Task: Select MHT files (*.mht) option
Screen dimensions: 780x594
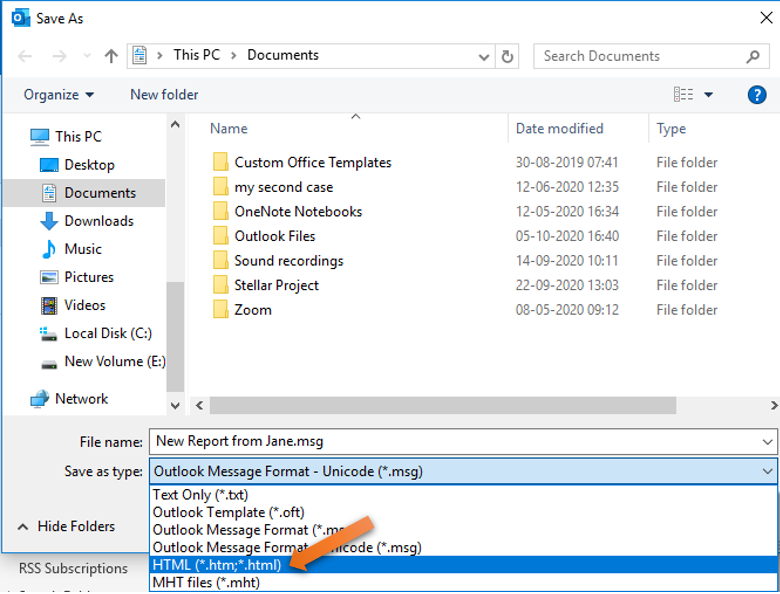Action: (x=206, y=582)
